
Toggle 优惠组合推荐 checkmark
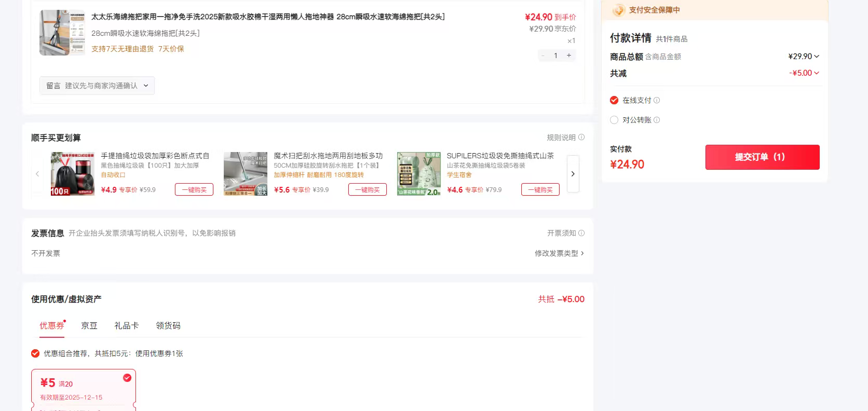pyautogui.click(x=35, y=353)
